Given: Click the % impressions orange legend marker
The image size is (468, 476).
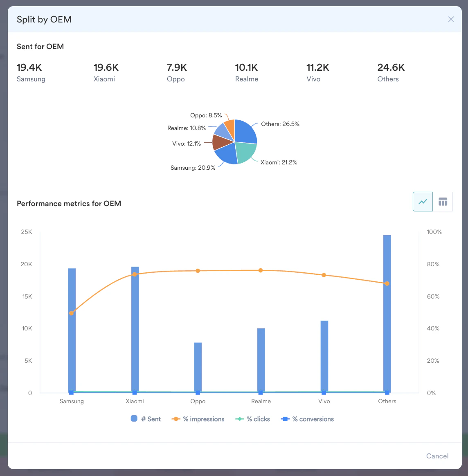Looking at the screenshot, I should pyautogui.click(x=175, y=419).
